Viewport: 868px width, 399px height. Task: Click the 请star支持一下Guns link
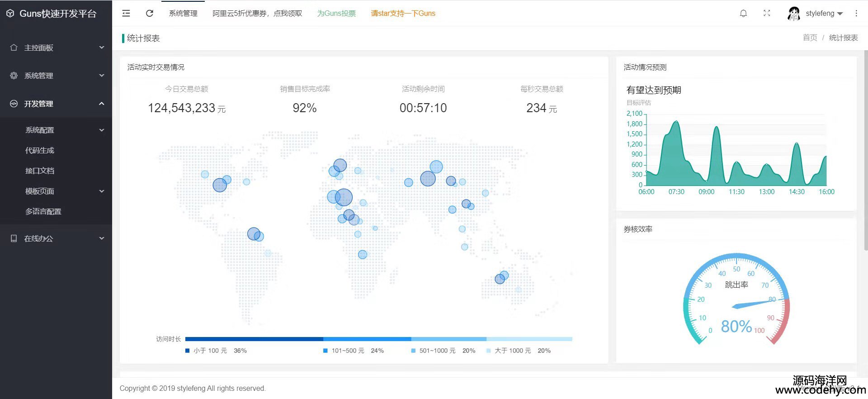(x=403, y=14)
